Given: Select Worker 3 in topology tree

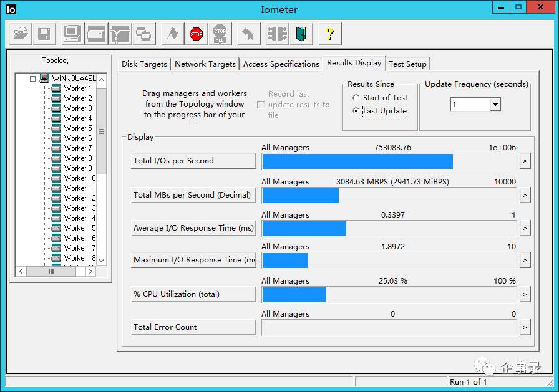Looking at the screenshot, I should pyautogui.click(x=78, y=108).
